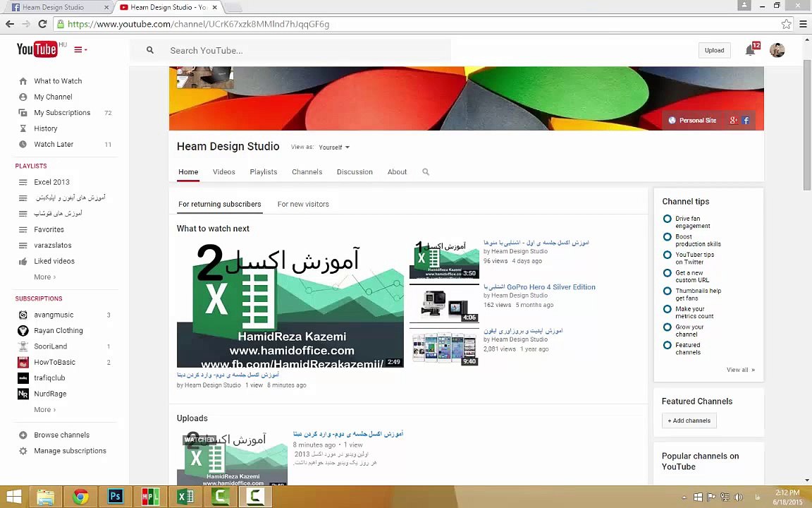Bookmark page with star icon
The width and height of the screenshot is (812, 508).
point(786,24)
